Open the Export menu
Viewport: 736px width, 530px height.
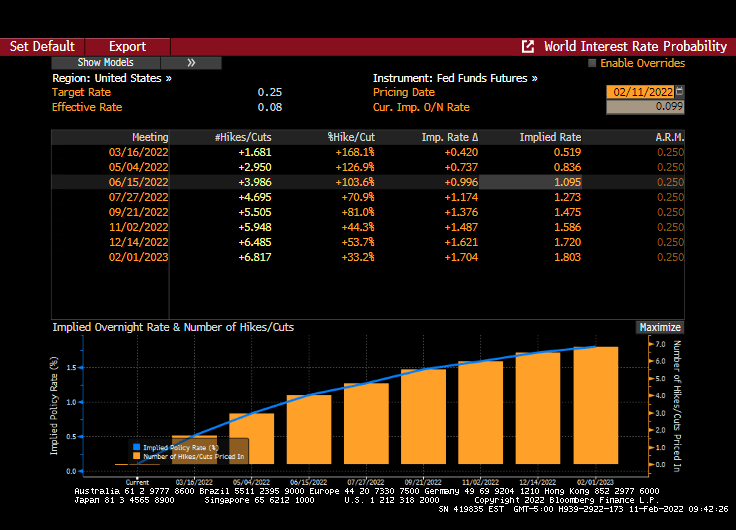[127, 46]
